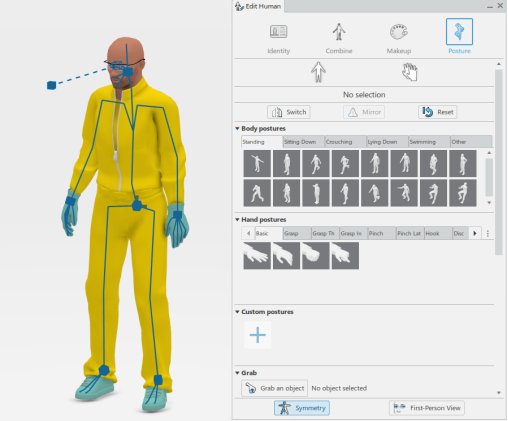Select the first hand posture thumbnail
This screenshot has height=421, width=508.
257,256
